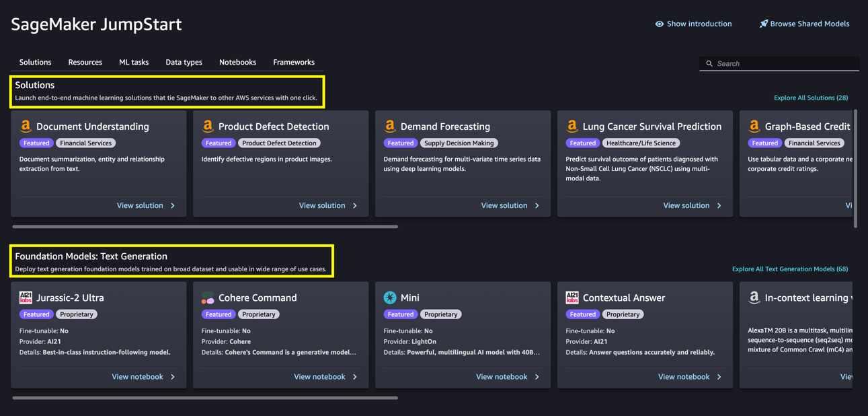Open Explore All Solutions (28)
This screenshot has height=416, width=868.
tap(811, 98)
